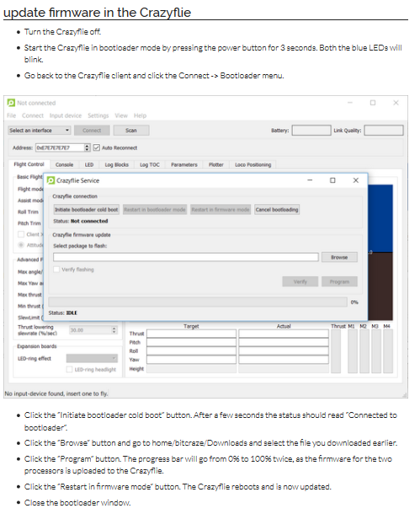Click the flashing progress bar at 0%

pos(198,302)
